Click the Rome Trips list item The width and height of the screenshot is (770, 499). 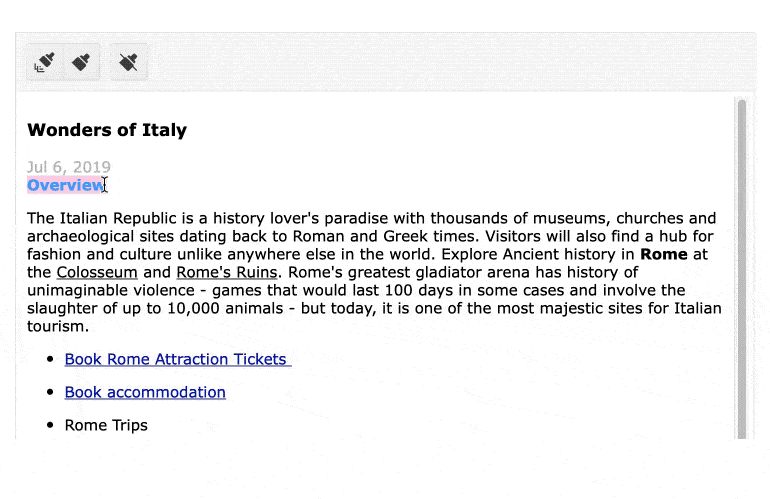point(106,425)
